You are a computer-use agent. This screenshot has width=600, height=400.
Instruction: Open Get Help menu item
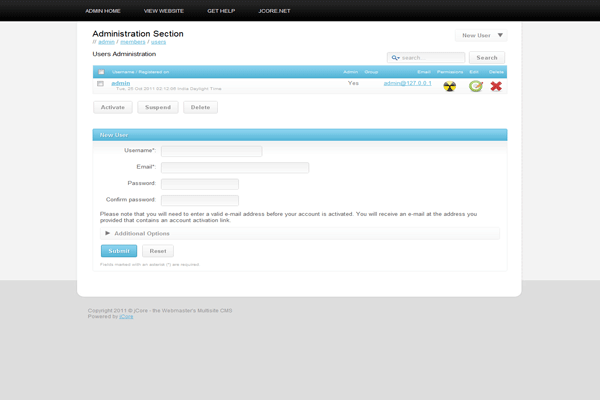click(221, 11)
